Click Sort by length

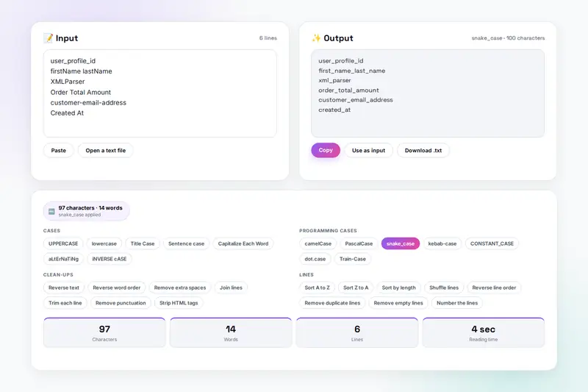[x=398, y=288]
